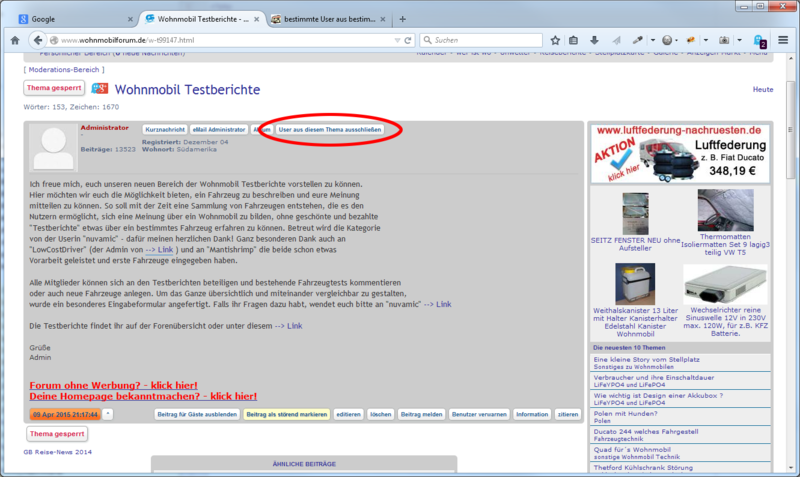Image resolution: width=800 pixels, height=477 pixels.
Task: Close the Wohnmobil Testberichte tab
Action: (x=257, y=19)
